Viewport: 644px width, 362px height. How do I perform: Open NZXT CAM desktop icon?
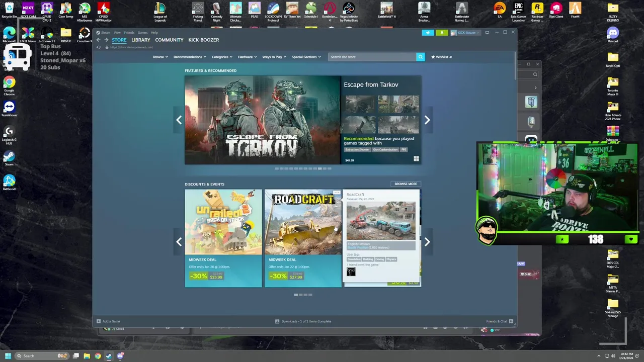pyautogui.click(x=28, y=11)
